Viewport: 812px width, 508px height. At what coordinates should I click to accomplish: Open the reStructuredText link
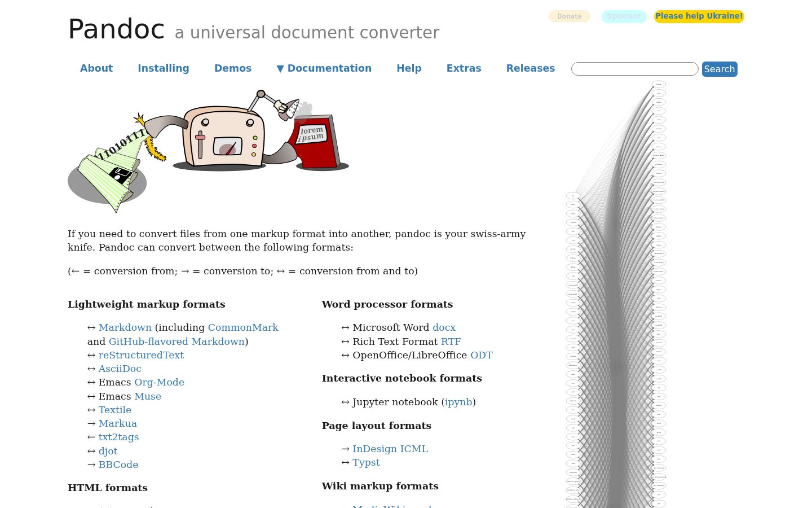click(141, 355)
